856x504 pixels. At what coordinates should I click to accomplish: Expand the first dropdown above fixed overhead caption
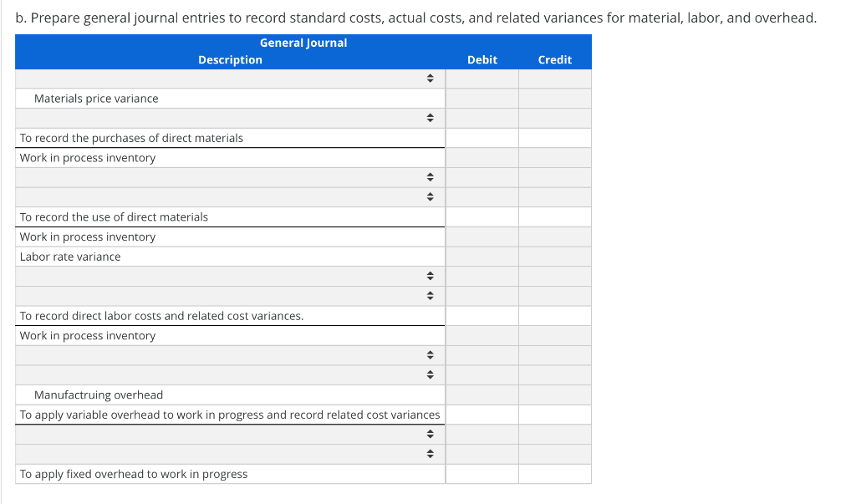pos(430,434)
